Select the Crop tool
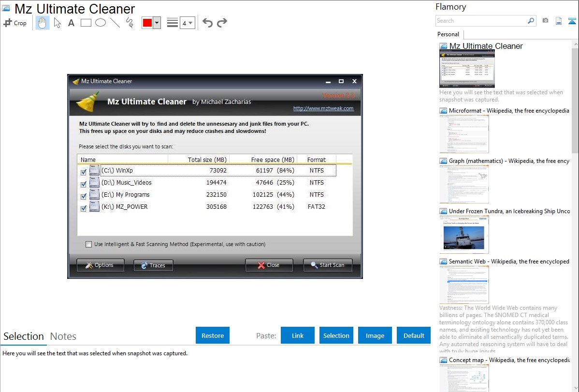This screenshot has height=392, width=579. (15, 23)
